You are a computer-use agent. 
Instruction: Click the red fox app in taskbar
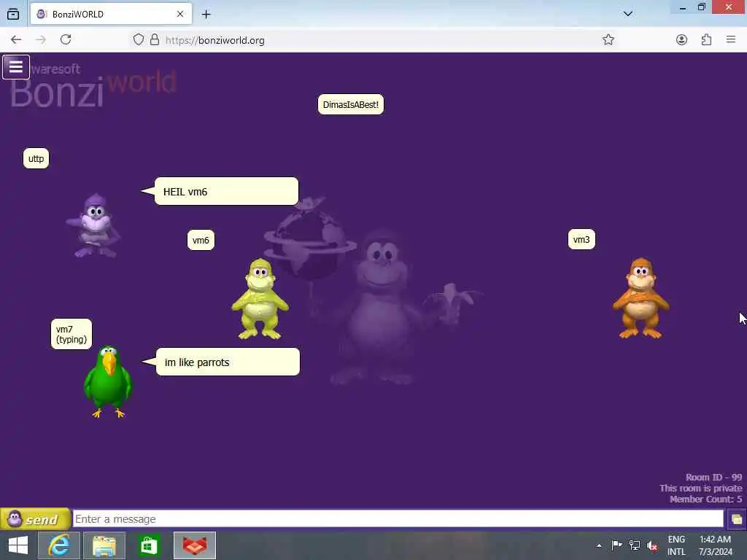[195, 545]
